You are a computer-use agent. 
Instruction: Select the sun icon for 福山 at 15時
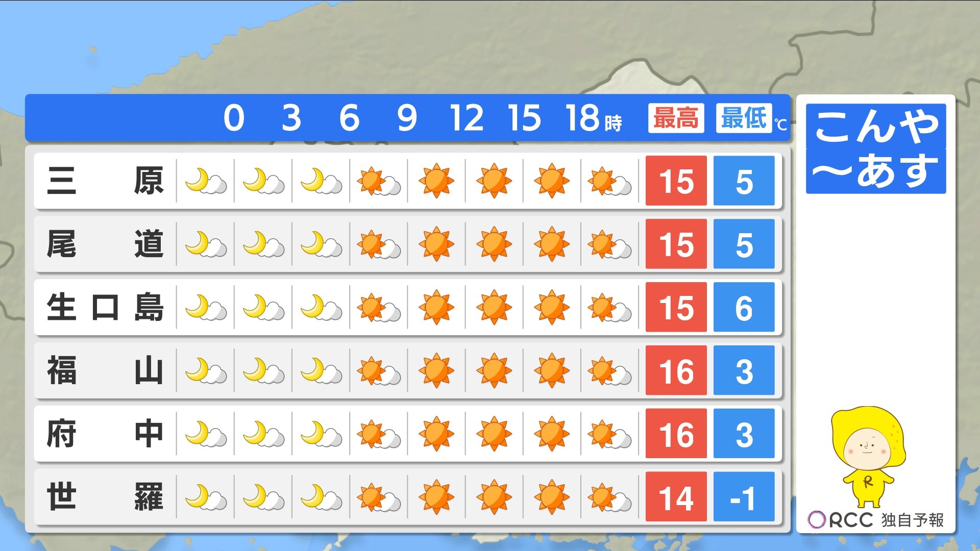[494, 371]
